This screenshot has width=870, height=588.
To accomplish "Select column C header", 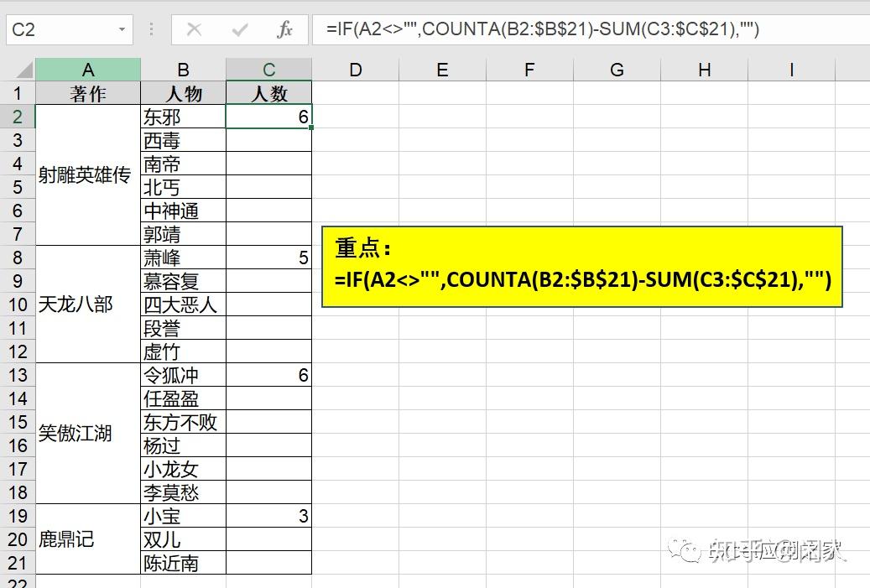I will point(269,70).
